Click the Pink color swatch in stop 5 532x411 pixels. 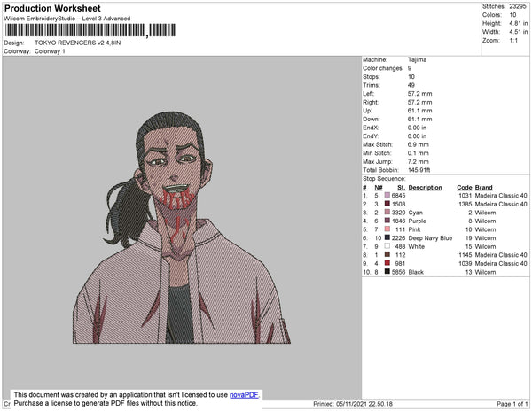click(387, 229)
